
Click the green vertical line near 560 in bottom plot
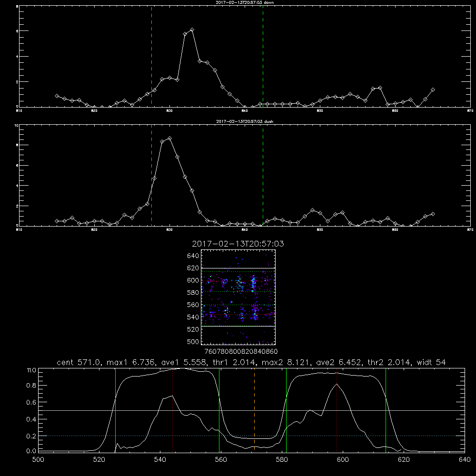(219, 410)
